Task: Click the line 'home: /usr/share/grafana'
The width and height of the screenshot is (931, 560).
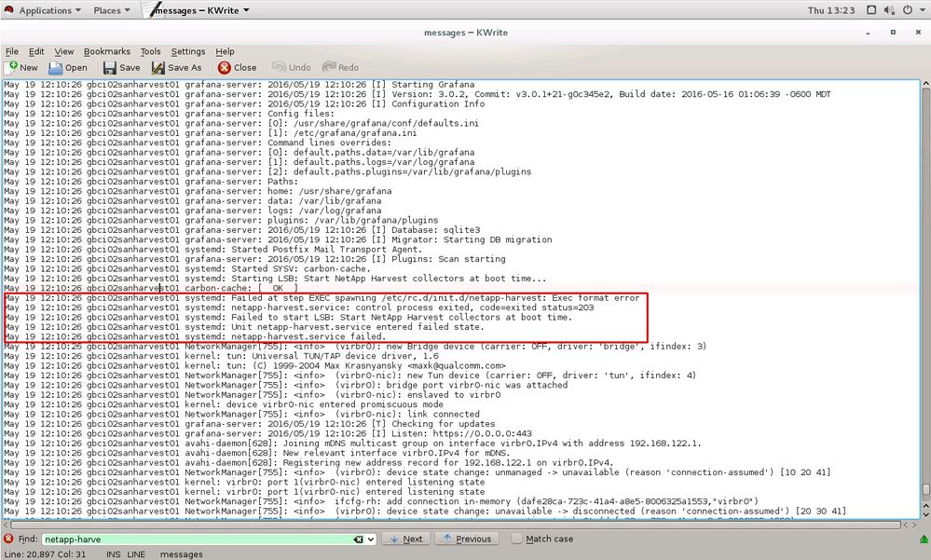Action: pos(198,191)
